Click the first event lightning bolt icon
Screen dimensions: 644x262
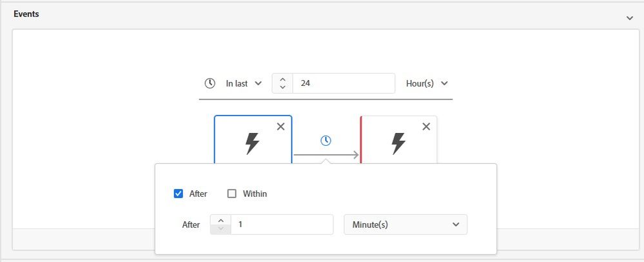[x=253, y=143]
